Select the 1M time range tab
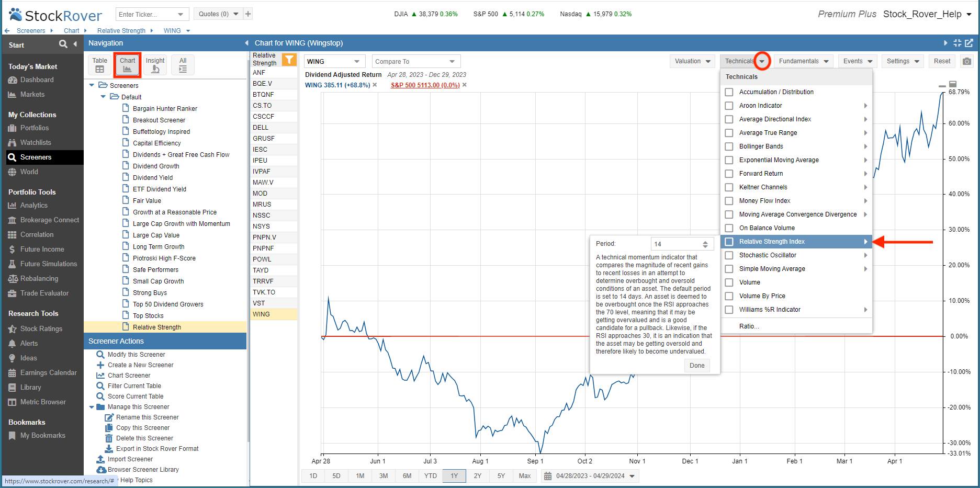This screenshot has width=980, height=488. coord(360,476)
